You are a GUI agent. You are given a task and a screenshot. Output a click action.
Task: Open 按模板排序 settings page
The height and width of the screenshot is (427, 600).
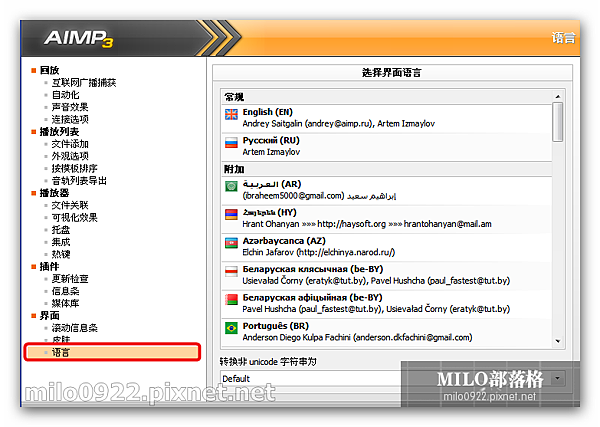pos(75,168)
